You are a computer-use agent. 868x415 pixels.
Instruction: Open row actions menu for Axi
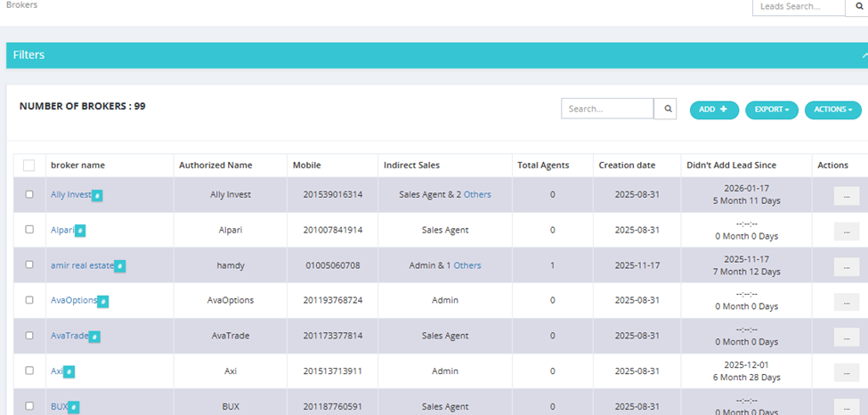point(847,372)
